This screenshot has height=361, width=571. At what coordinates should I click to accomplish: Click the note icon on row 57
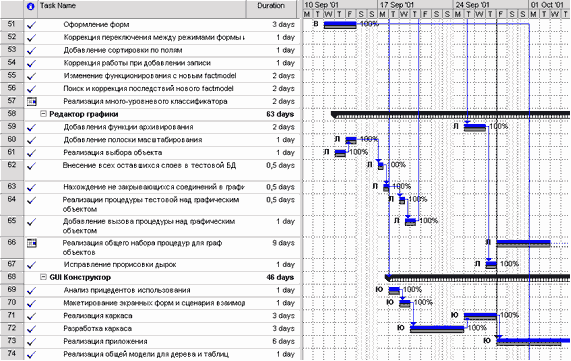coord(32,102)
